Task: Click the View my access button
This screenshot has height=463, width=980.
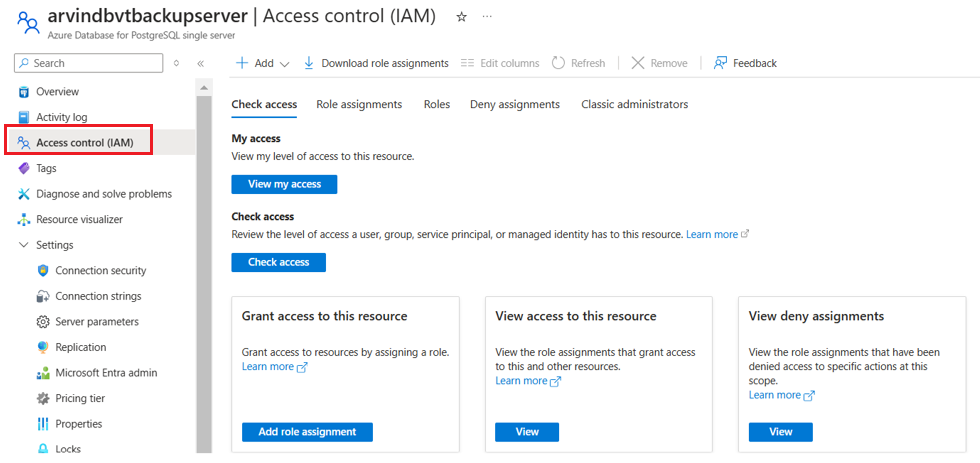Action: [284, 184]
